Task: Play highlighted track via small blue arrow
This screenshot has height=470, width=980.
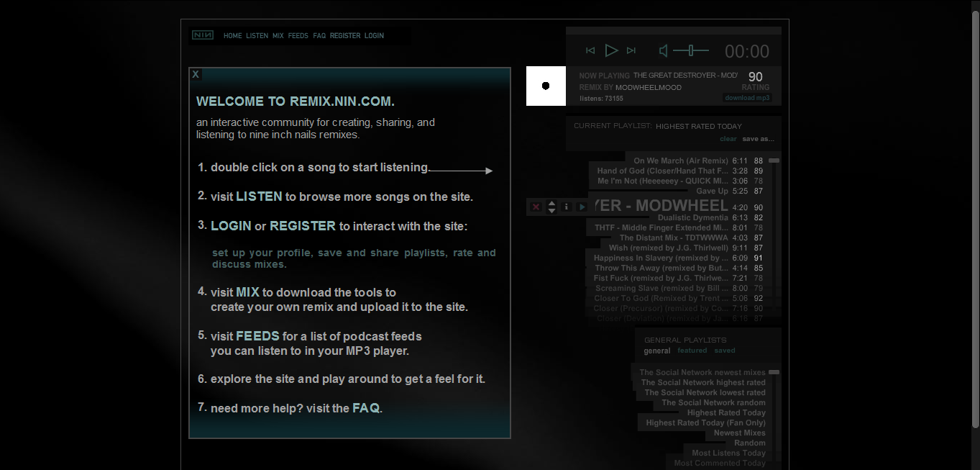Action: click(x=582, y=207)
